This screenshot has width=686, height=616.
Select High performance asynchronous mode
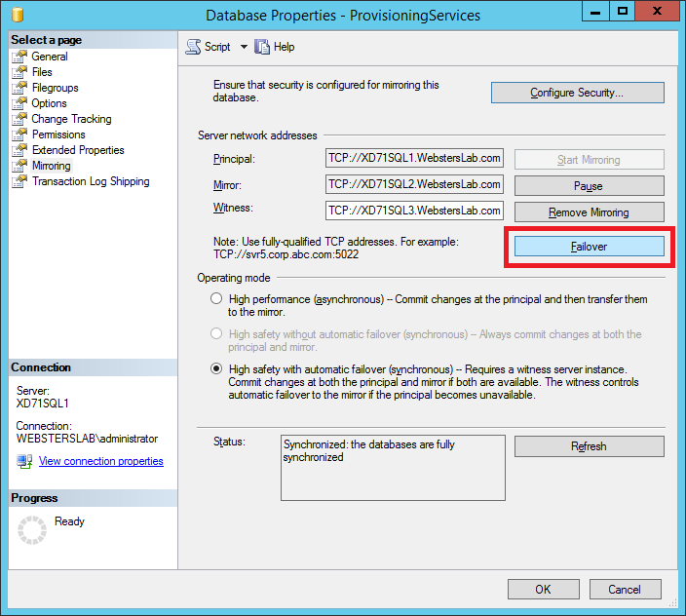pos(216,299)
